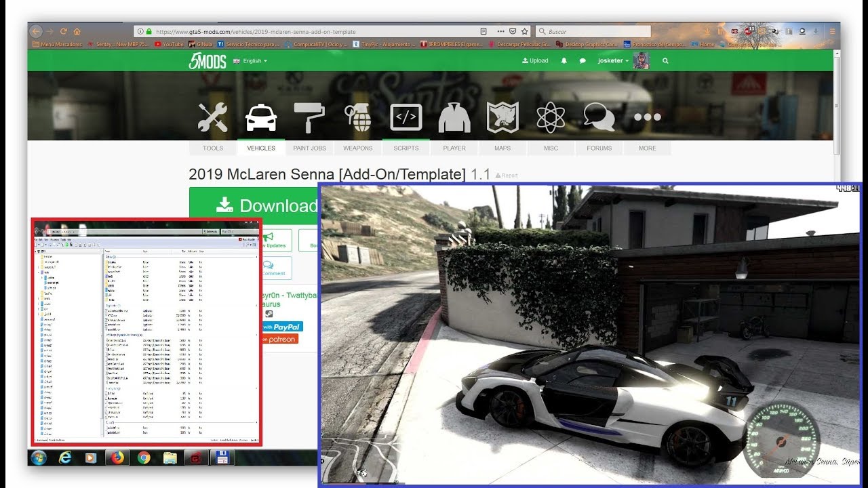Screen dimensions: 868x488
Task: Switch to the VEHICLES tab
Action: point(261,148)
